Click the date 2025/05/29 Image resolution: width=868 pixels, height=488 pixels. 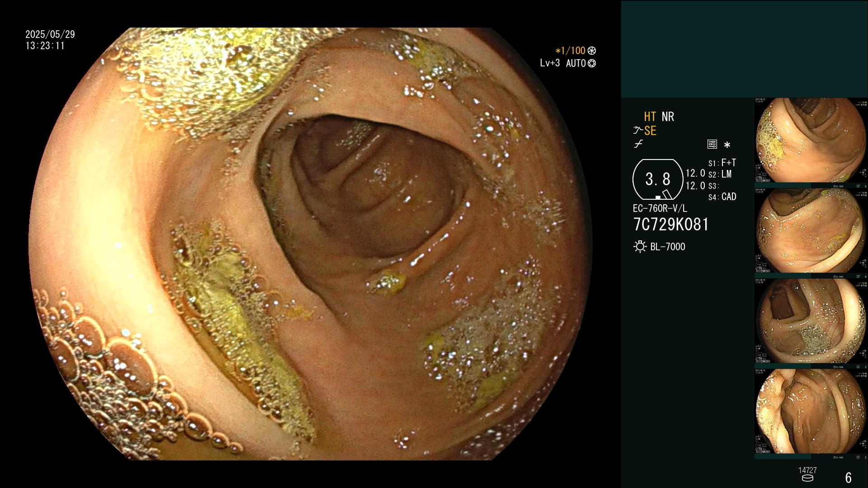coord(50,34)
